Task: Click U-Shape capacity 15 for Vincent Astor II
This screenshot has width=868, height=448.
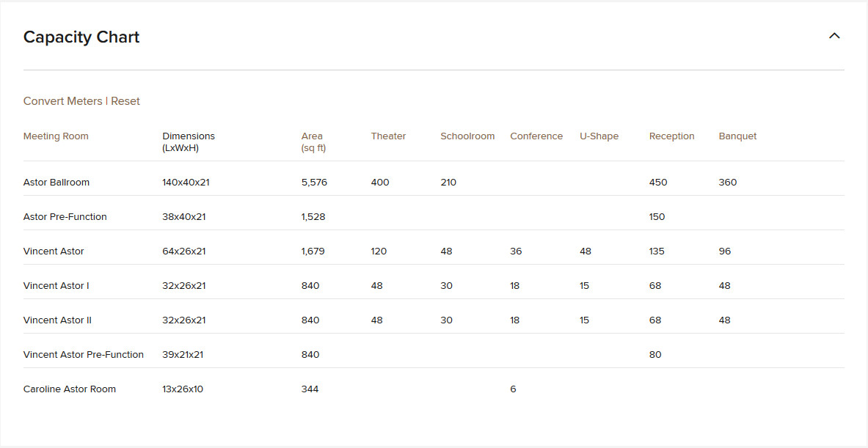Action: coord(585,320)
